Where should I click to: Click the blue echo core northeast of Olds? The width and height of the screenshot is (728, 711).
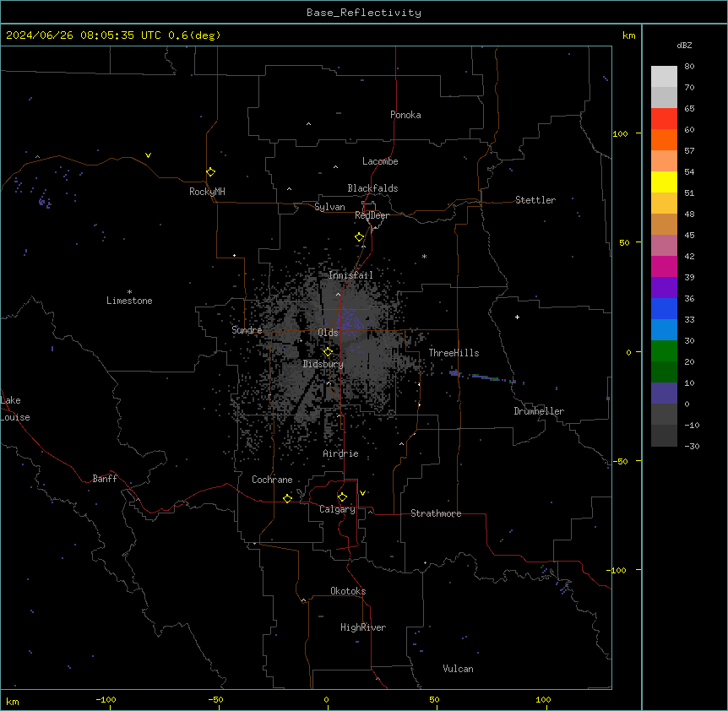349,321
